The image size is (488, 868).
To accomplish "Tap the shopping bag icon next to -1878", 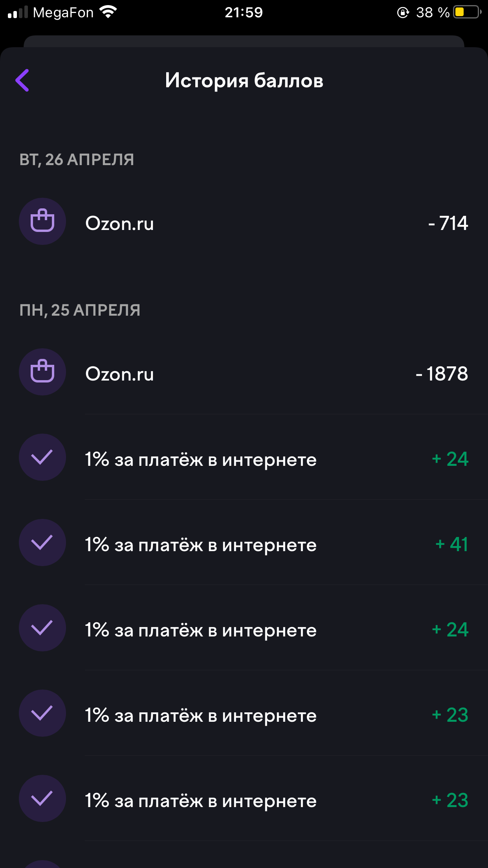I will (x=42, y=372).
